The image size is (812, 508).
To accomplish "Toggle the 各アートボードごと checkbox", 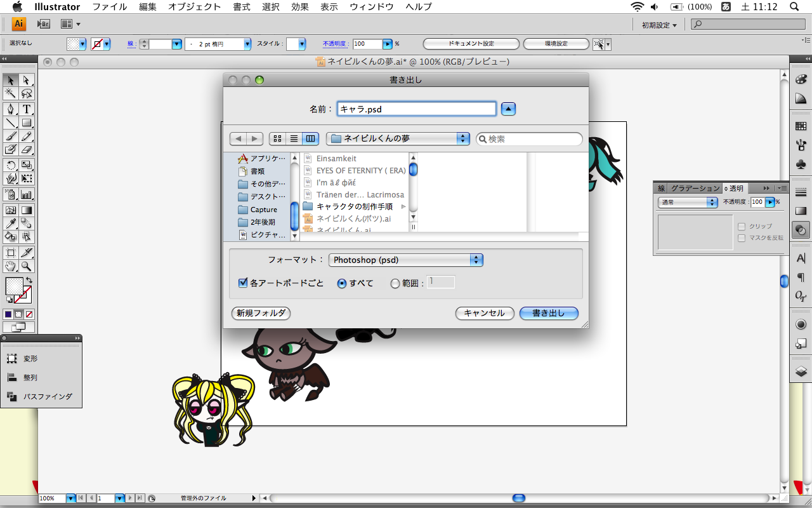I will pyautogui.click(x=242, y=283).
